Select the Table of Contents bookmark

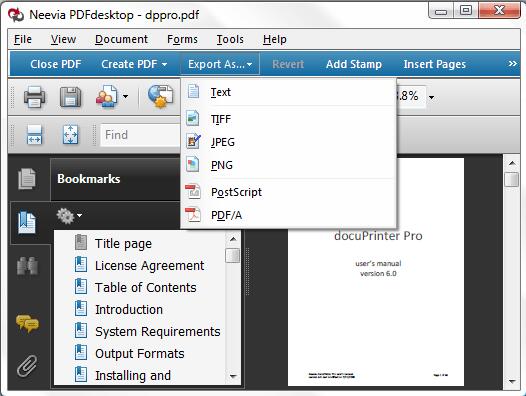point(146,288)
